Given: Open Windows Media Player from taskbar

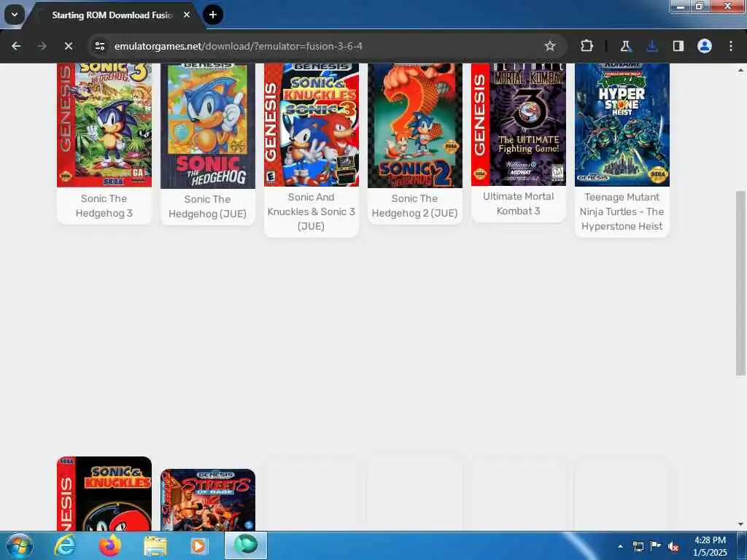Looking at the screenshot, I should click(200, 545).
